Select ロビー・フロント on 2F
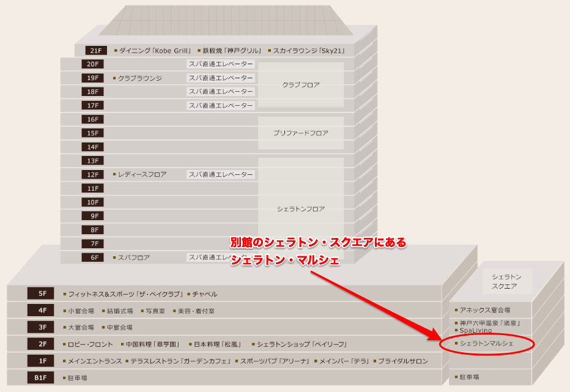Screen dimensions: 570x392 coord(91,344)
